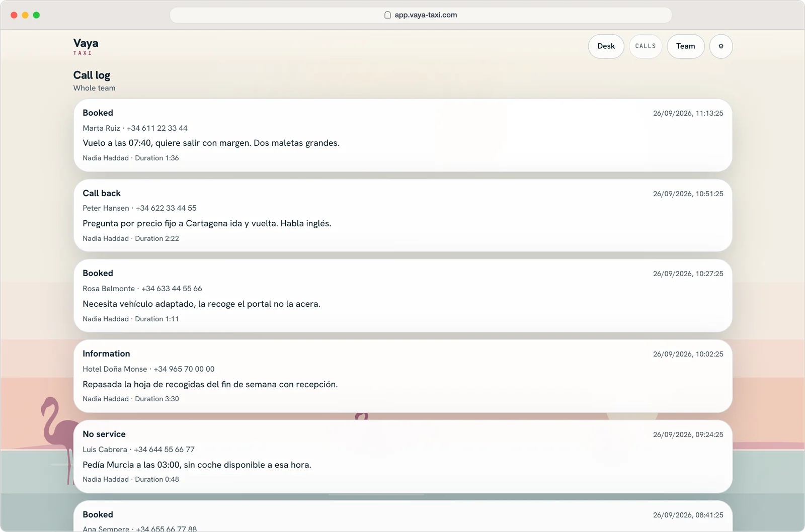Click timestamp 26/09/2026, 10:51:25

coord(688,194)
